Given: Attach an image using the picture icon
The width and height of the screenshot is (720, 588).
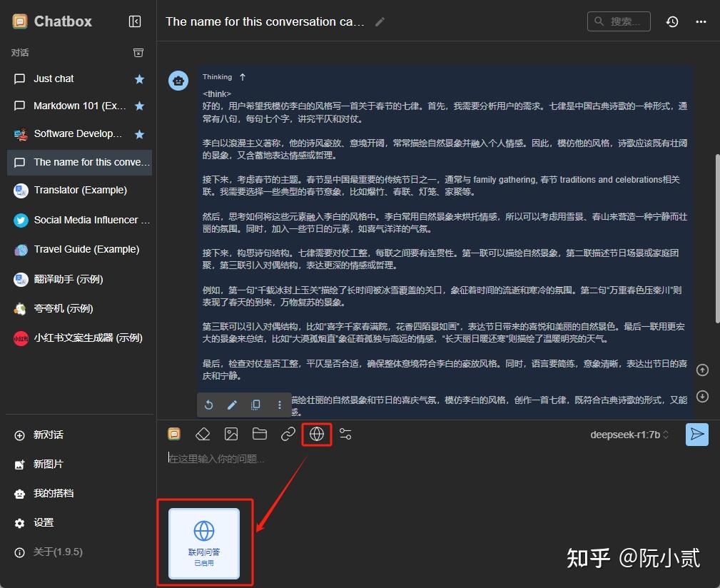Looking at the screenshot, I should pyautogui.click(x=230, y=434).
